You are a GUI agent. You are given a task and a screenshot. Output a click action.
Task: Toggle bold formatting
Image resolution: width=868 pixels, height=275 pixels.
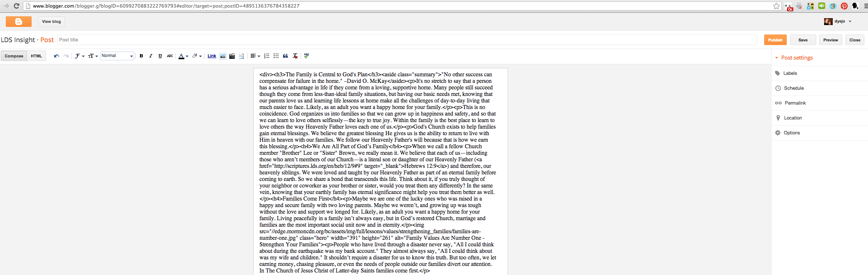click(141, 56)
